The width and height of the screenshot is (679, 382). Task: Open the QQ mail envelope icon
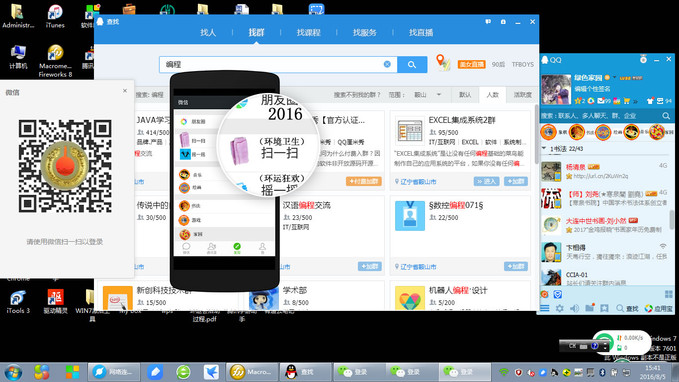point(601,101)
